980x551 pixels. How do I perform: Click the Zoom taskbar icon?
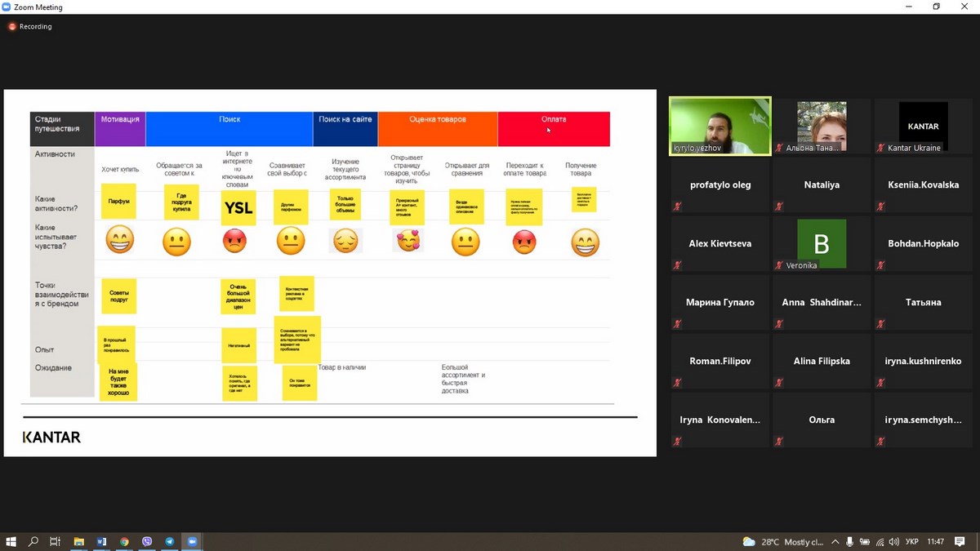pos(193,542)
